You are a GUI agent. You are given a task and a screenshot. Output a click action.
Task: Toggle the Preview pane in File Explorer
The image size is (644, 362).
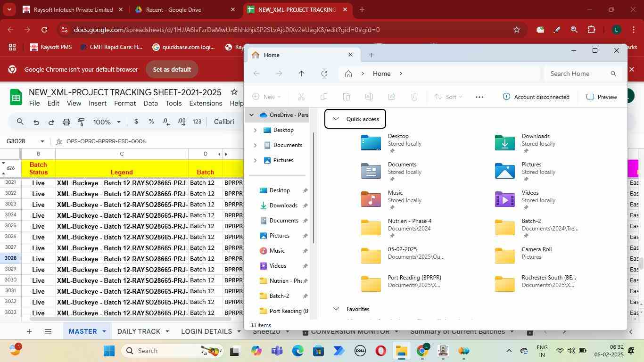pyautogui.click(x=602, y=97)
